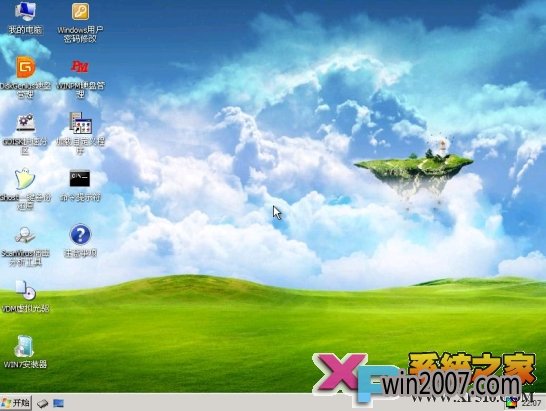The width and height of the screenshot is (546, 411).
Task: Click the taskbar clock showing 22:07
Action: pyautogui.click(x=532, y=403)
